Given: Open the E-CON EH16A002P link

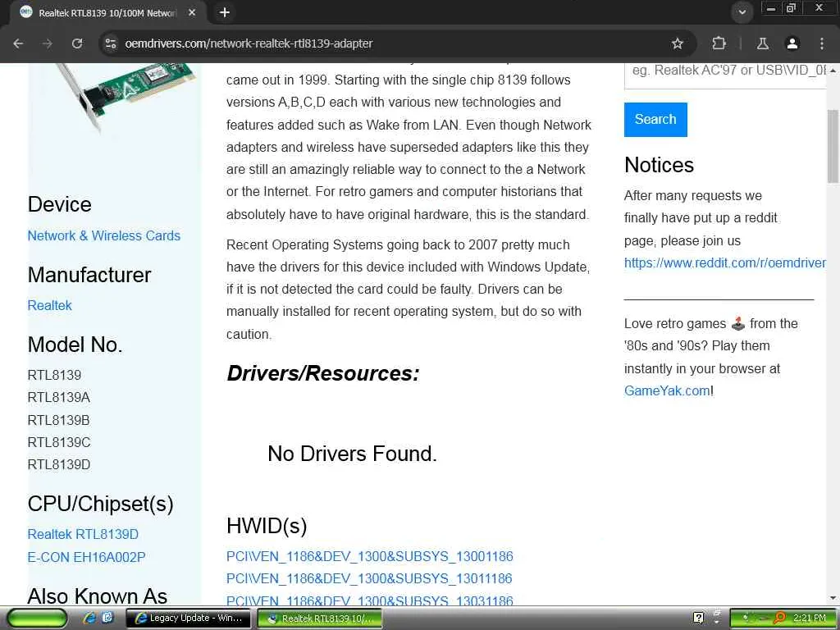Looking at the screenshot, I should tap(86, 557).
